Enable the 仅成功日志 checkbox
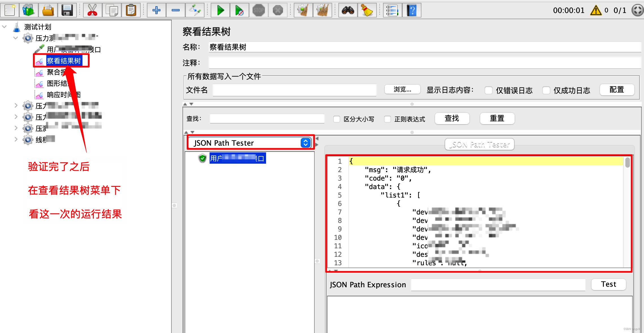The width and height of the screenshot is (644, 333). (546, 90)
